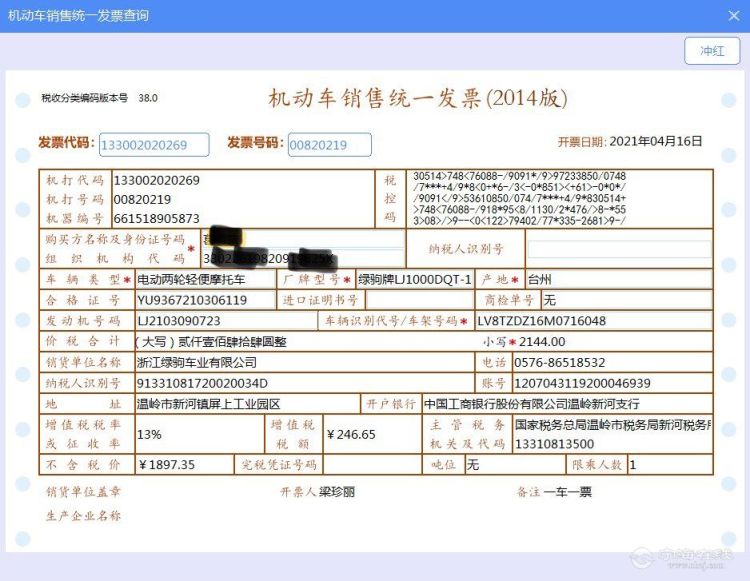Click the 税控码 encrypted text block

(519, 198)
